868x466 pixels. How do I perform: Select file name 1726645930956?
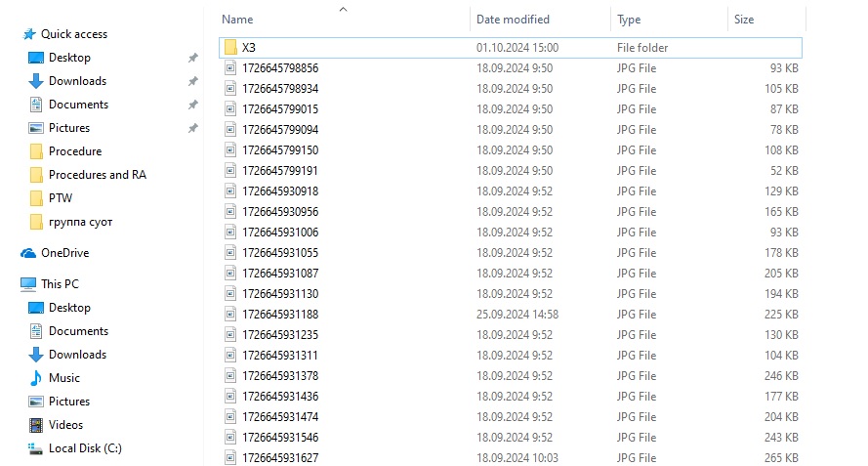tap(280, 212)
